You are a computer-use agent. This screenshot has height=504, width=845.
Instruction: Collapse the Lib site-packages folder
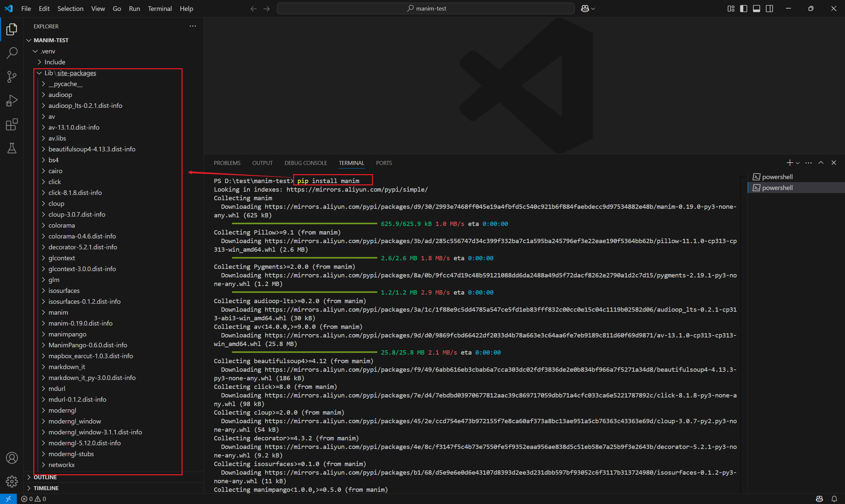click(x=39, y=73)
